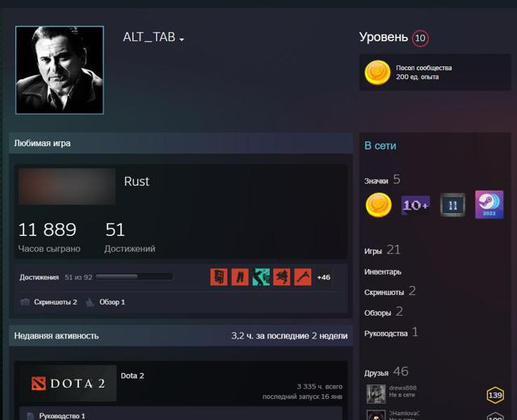The height and width of the screenshot is (420, 517).
Task: Click the camera icon beside Скриншоты 2
Action: point(25,302)
